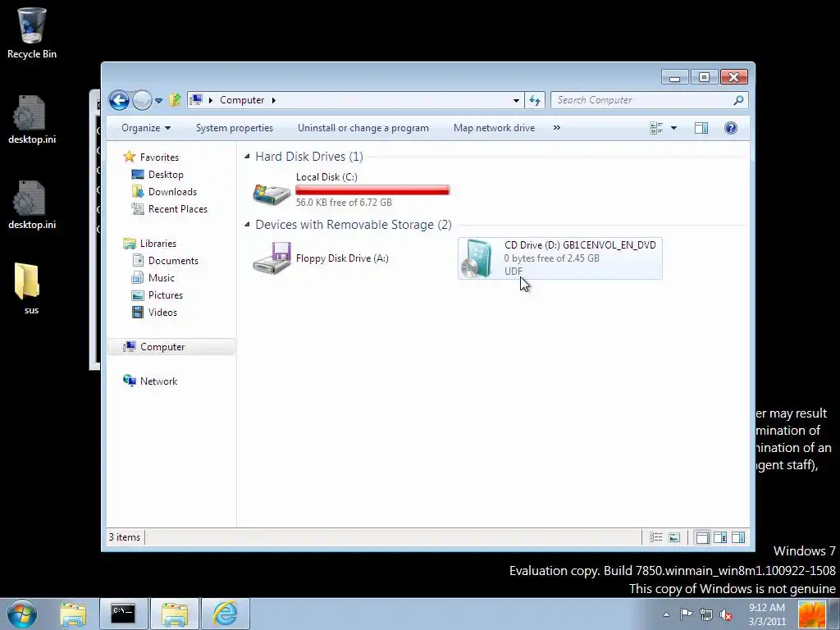Select the Floppy Disk Drive (A:) icon
840x630 pixels.
click(272, 258)
